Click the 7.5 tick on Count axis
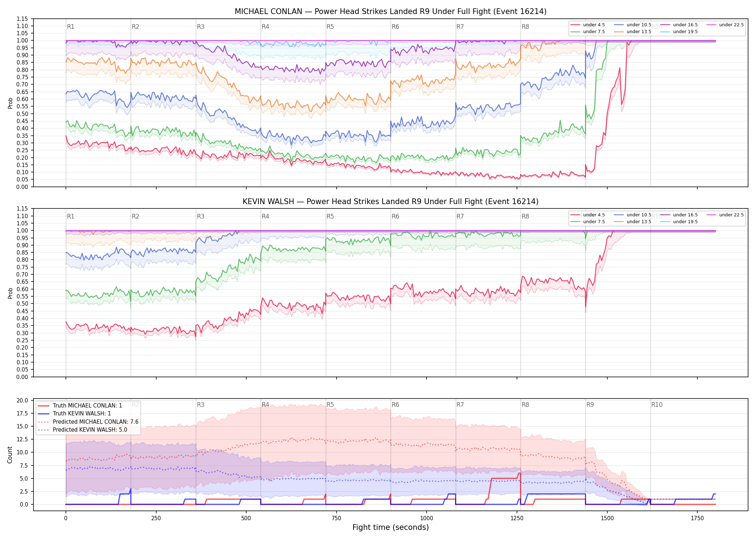The height and width of the screenshot is (540, 756). [24, 465]
